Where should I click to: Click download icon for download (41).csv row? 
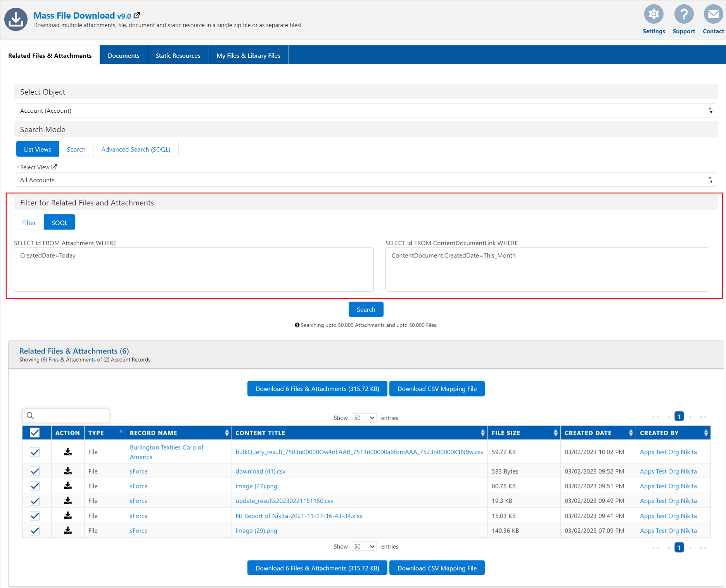pyautogui.click(x=67, y=471)
